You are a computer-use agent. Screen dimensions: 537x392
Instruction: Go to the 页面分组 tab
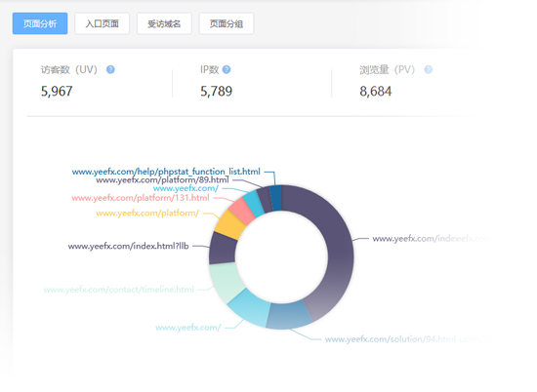pyautogui.click(x=227, y=23)
